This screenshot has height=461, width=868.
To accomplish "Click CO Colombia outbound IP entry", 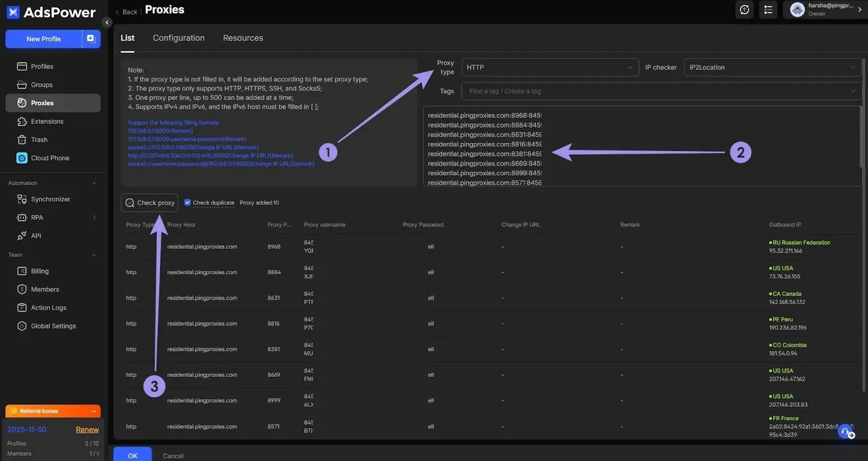I will pos(787,349).
